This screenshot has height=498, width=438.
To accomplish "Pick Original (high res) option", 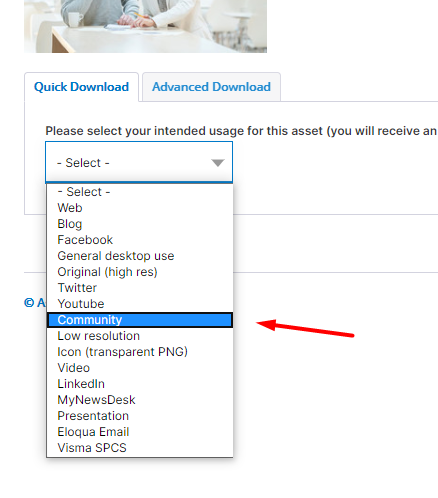I will tap(140, 272).
